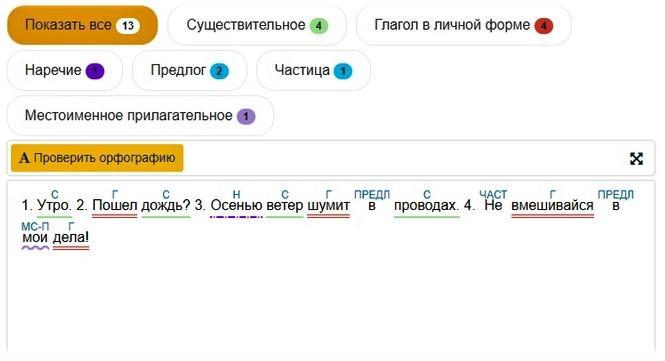665x361 pixels.
Task: Click the underlined word 'Осенью'
Action: click(x=236, y=206)
